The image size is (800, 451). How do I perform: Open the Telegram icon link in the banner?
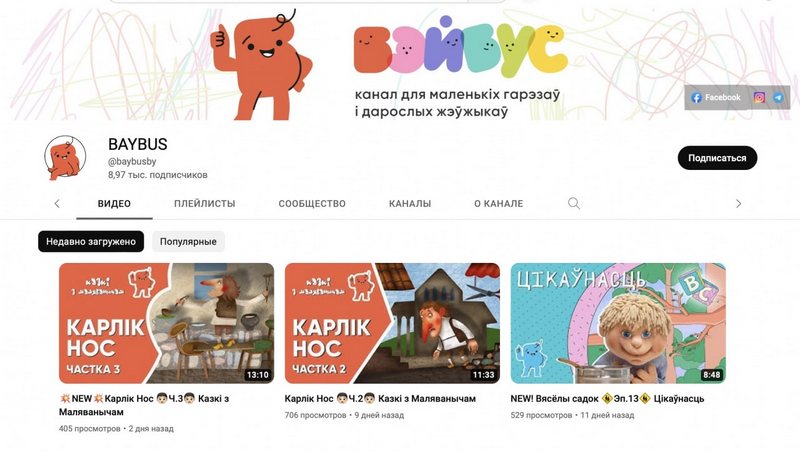(x=778, y=97)
